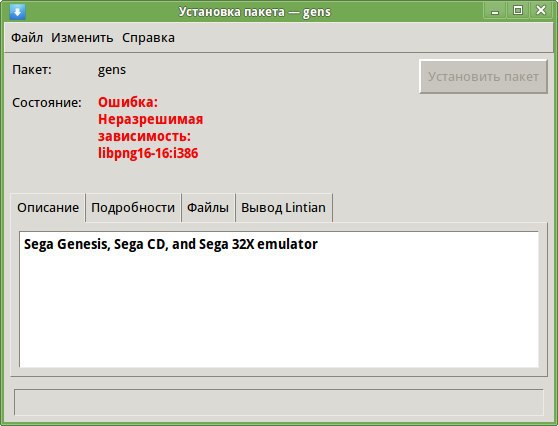This screenshot has width=558, height=426.
Task: Click the Sega Genesis emulator description text
Action: (x=171, y=244)
